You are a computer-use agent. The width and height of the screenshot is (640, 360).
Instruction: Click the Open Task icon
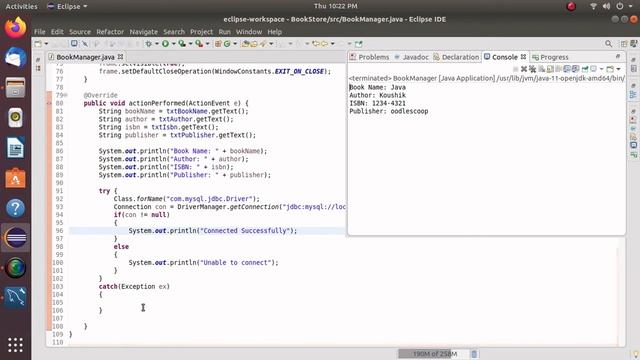253,44
